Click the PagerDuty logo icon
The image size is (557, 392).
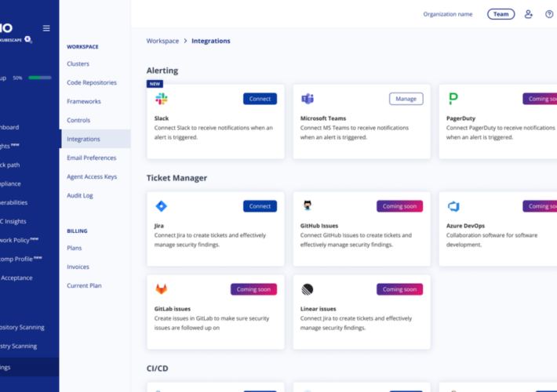453,99
